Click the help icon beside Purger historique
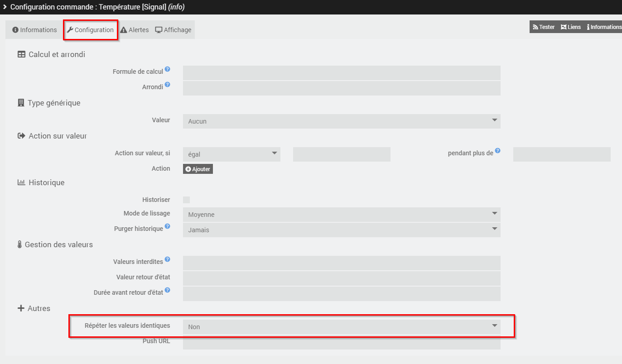The height and width of the screenshot is (364, 622). [168, 226]
